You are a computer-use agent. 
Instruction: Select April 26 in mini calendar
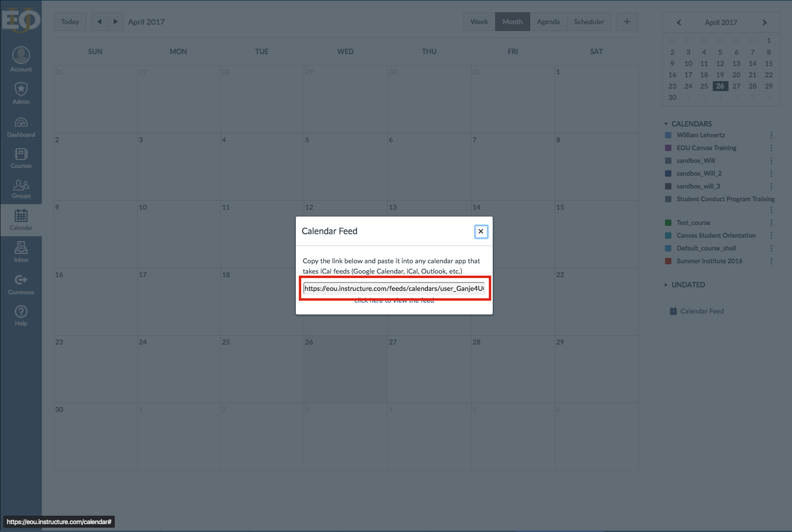point(720,86)
